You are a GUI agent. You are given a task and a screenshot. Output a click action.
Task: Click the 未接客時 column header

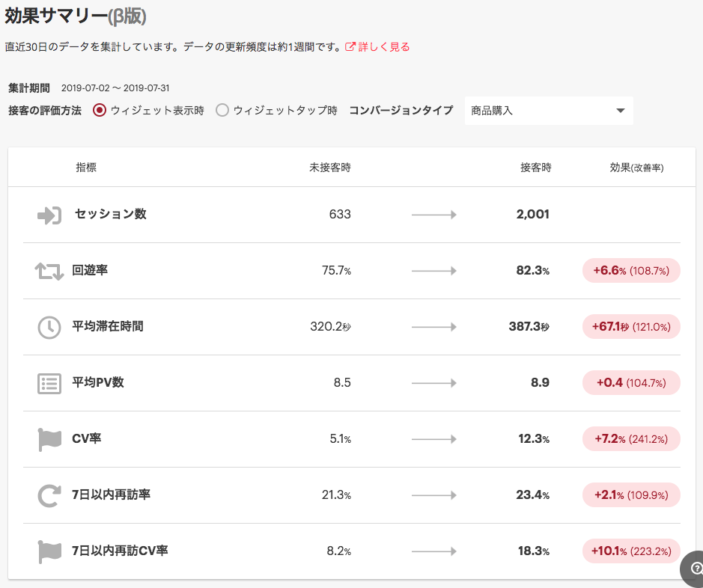pos(330,168)
